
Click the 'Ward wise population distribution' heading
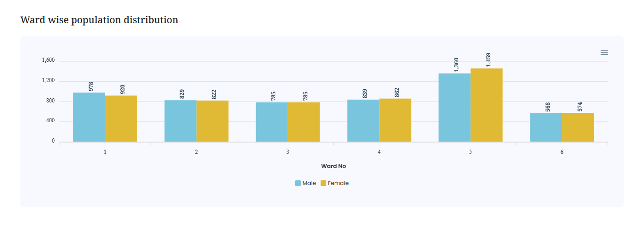point(99,20)
